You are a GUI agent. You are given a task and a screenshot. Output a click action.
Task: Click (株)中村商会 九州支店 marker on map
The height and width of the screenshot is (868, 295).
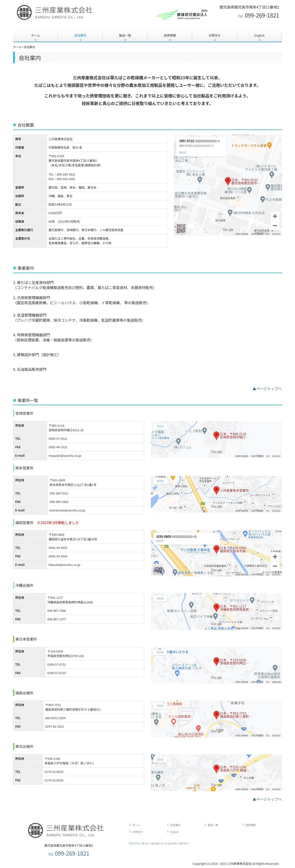[x=230, y=213]
